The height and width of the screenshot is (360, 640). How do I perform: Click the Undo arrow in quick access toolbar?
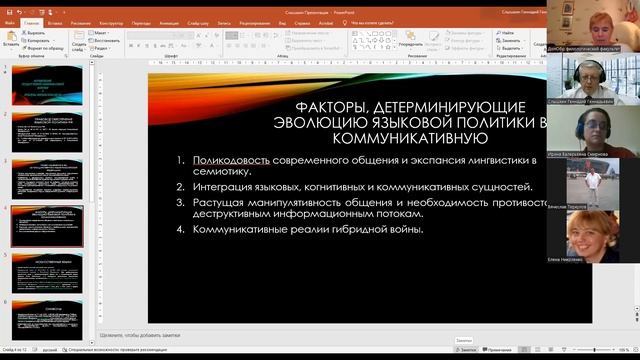[x=19, y=12]
